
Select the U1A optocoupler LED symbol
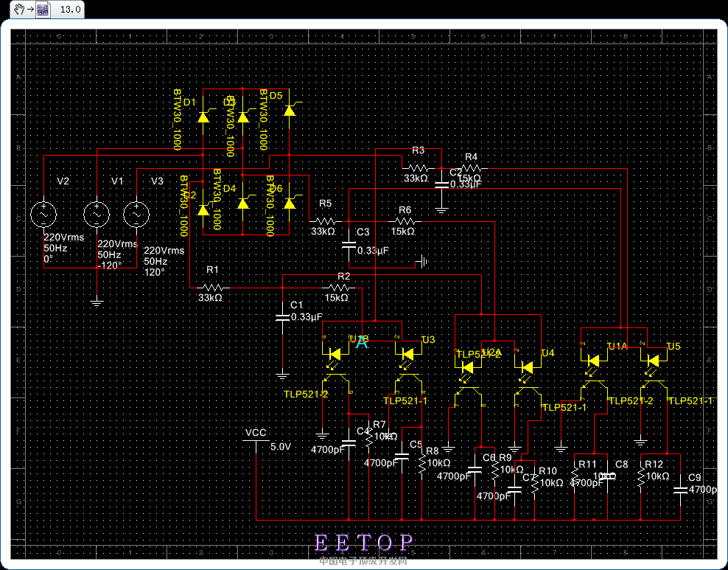[x=593, y=361]
